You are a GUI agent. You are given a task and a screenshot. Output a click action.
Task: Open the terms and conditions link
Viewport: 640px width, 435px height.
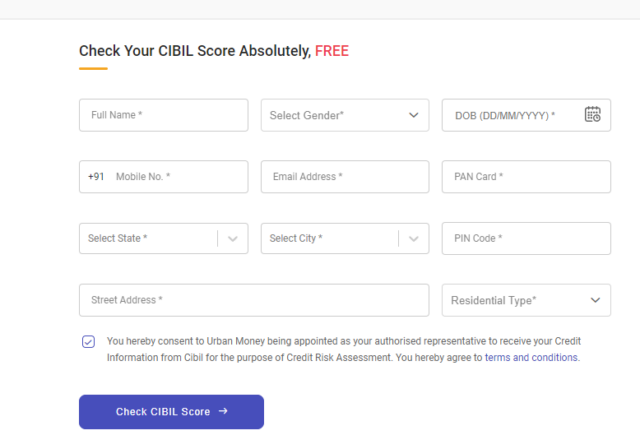pos(531,358)
